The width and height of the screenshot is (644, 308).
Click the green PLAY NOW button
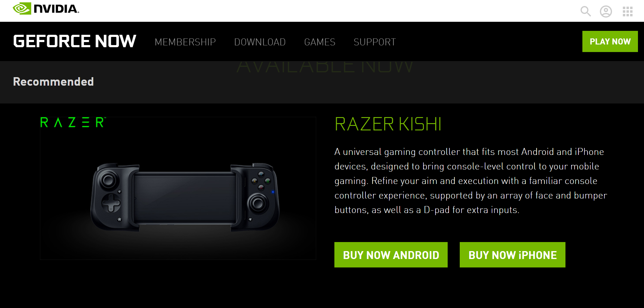pyautogui.click(x=610, y=41)
